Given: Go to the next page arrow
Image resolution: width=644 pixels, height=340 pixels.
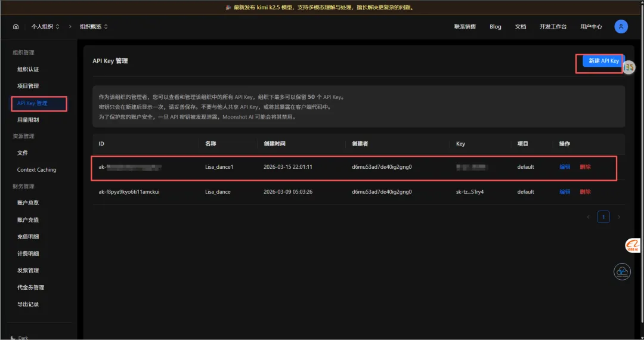Looking at the screenshot, I should [618, 217].
